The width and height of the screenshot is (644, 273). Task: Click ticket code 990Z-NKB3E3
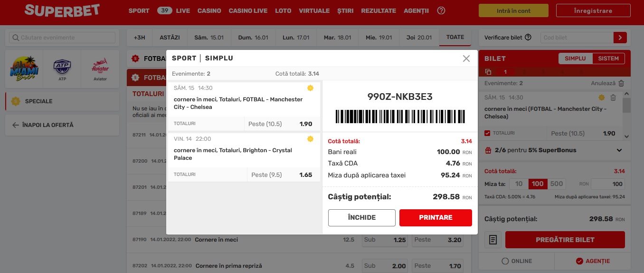pyautogui.click(x=400, y=97)
